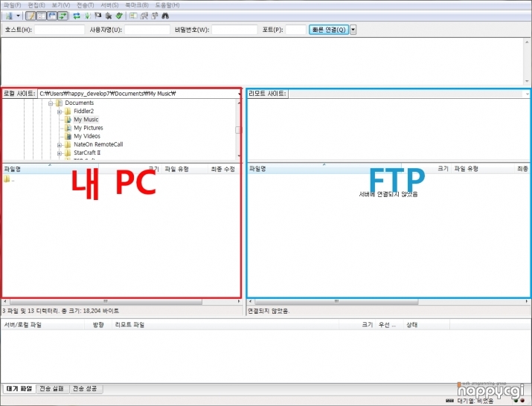Select the My Pictures folder
532x406 pixels.
click(89, 128)
